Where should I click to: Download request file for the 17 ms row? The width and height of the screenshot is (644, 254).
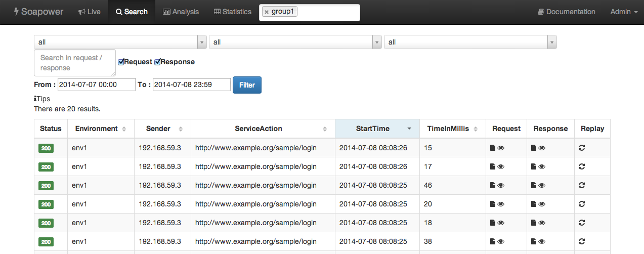493,166
